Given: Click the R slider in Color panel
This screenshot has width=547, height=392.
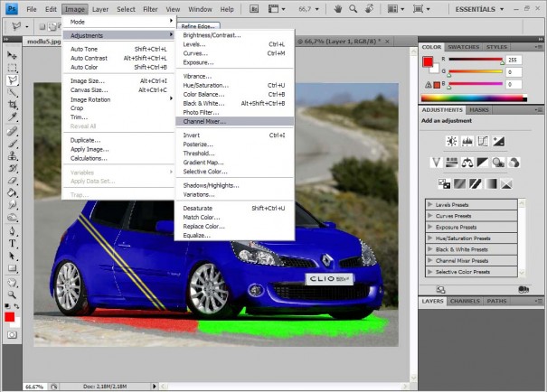Looking at the screenshot, I should pos(476,60).
